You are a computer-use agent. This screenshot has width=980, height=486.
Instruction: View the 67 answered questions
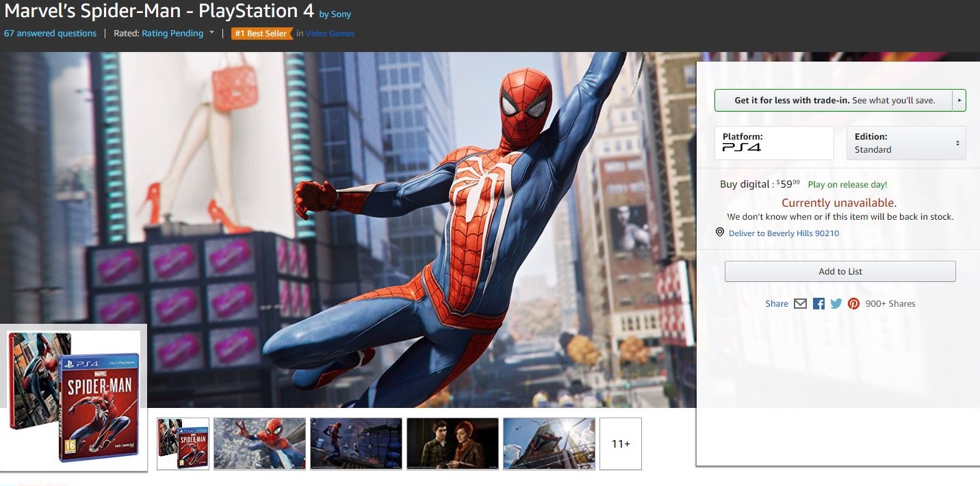point(50,33)
